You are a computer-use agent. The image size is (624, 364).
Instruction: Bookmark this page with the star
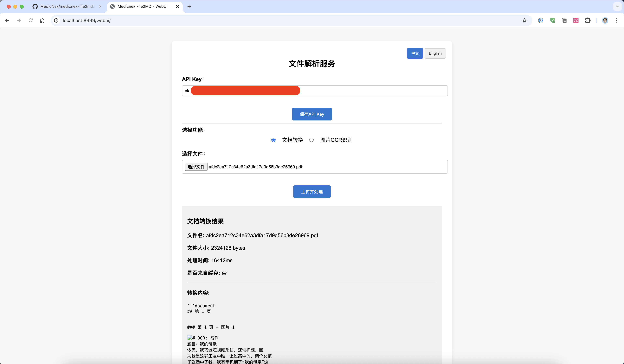click(x=524, y=21)
